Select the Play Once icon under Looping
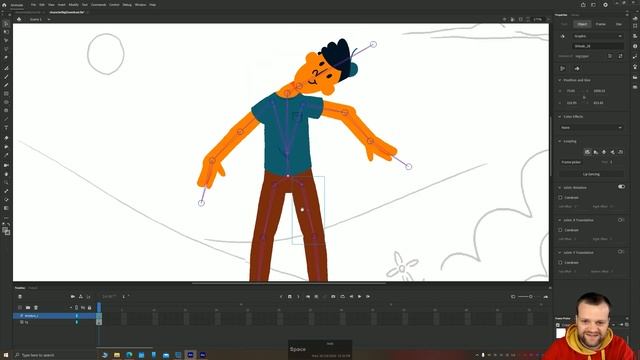The image size is (640, 360). [x=596, y=152]
